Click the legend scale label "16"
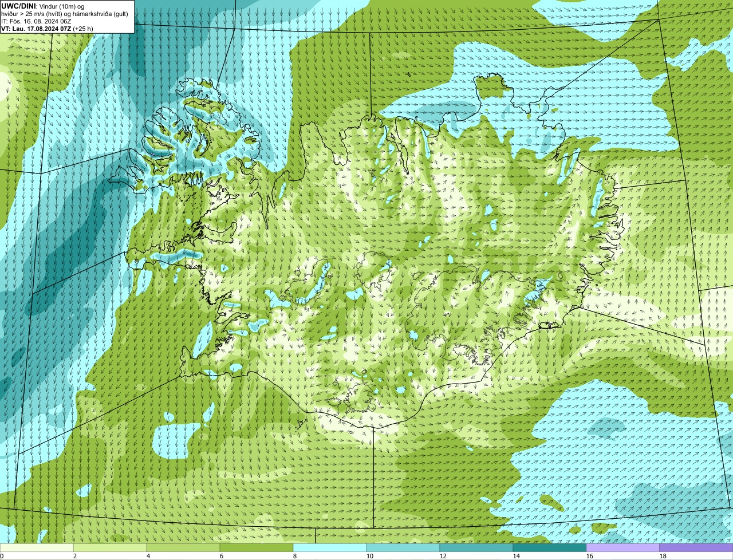 (x=590, y=556)
